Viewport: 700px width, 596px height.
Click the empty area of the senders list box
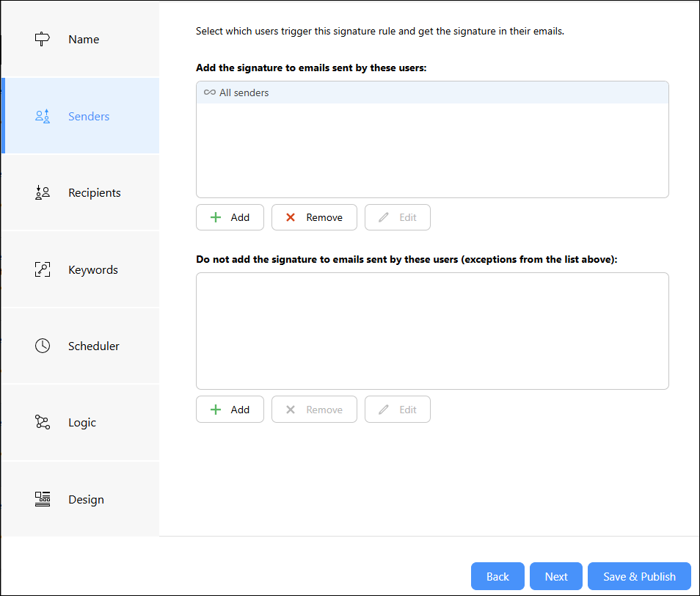pos(432,150)
